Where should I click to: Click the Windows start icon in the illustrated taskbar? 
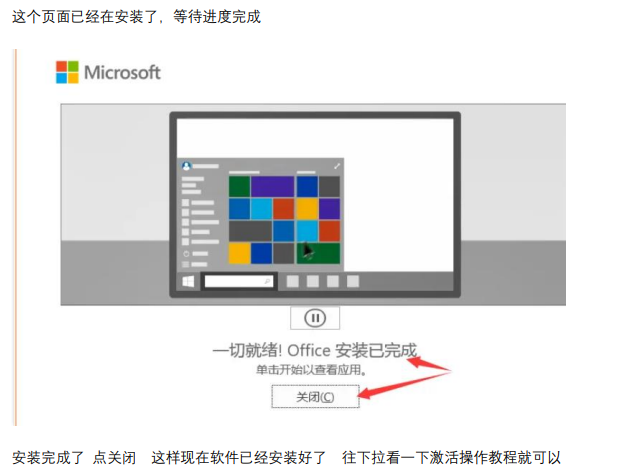pos(188,282)
